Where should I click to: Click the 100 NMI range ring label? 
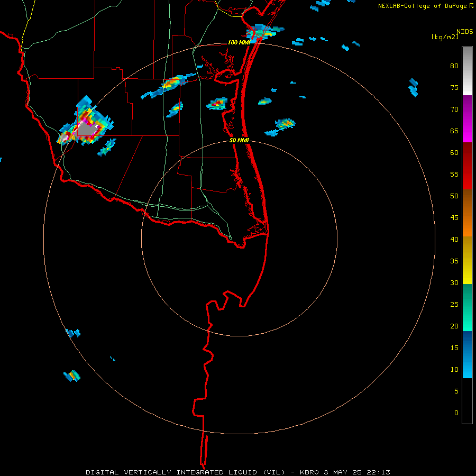239,42
